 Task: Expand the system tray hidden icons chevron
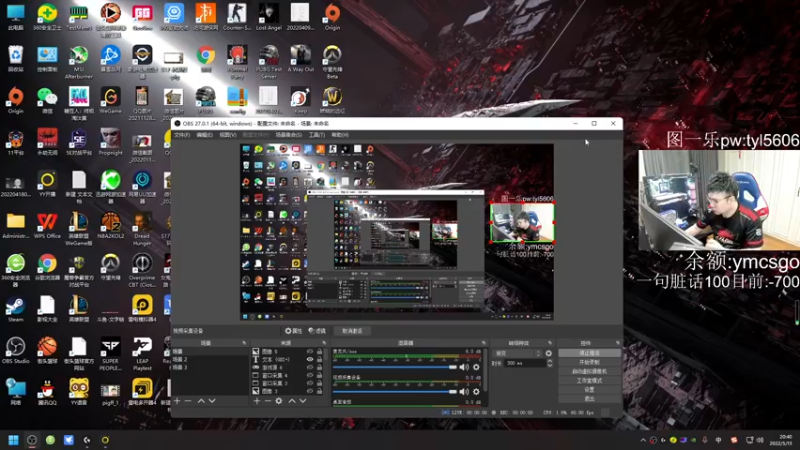643,440
